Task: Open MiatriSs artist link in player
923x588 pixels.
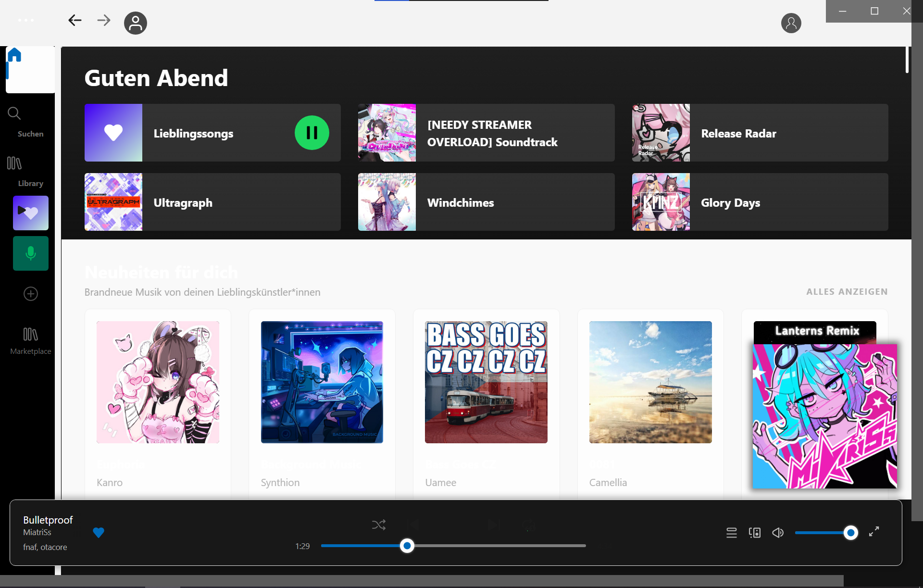Action: 37,532
